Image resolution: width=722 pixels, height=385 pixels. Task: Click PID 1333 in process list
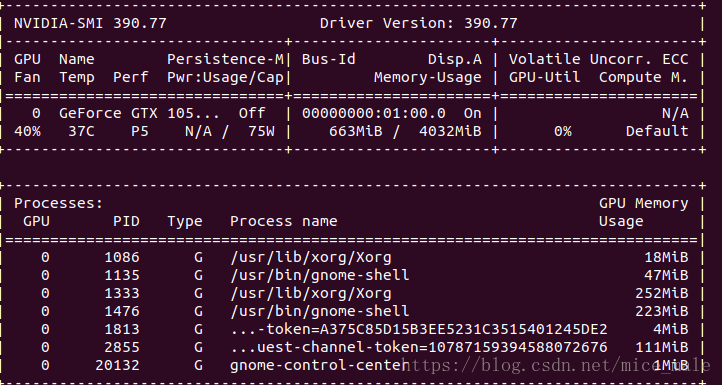[x=122, y=293]
